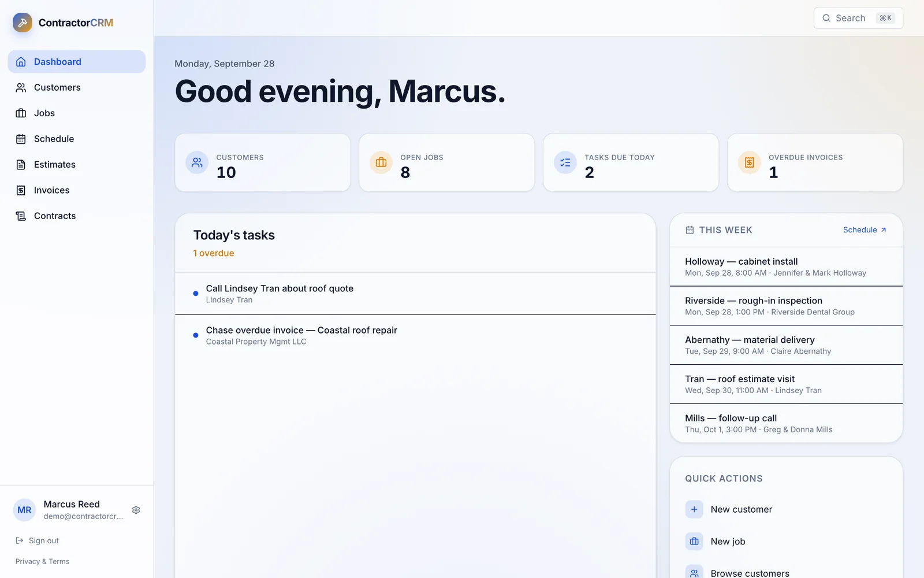Open the Customers 10 stat card

pyautogui.click(x=263, y=162)
